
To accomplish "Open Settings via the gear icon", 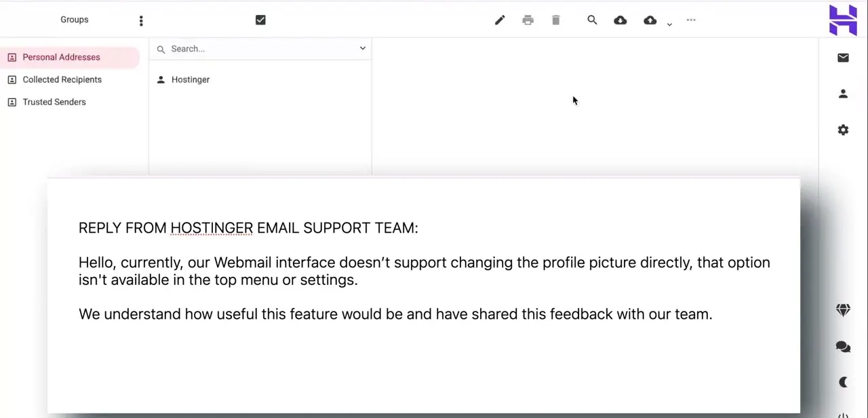I will (x=843, y=130).
